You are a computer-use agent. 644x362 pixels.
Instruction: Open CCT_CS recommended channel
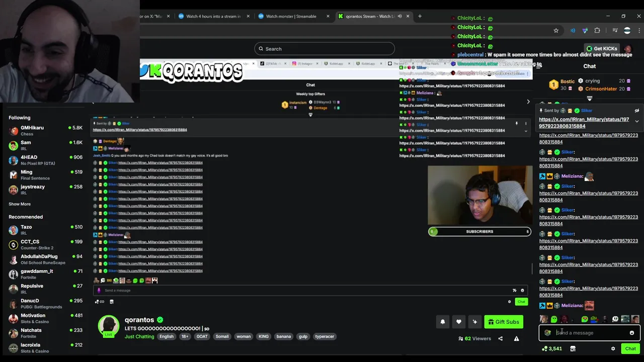[45, 244]
